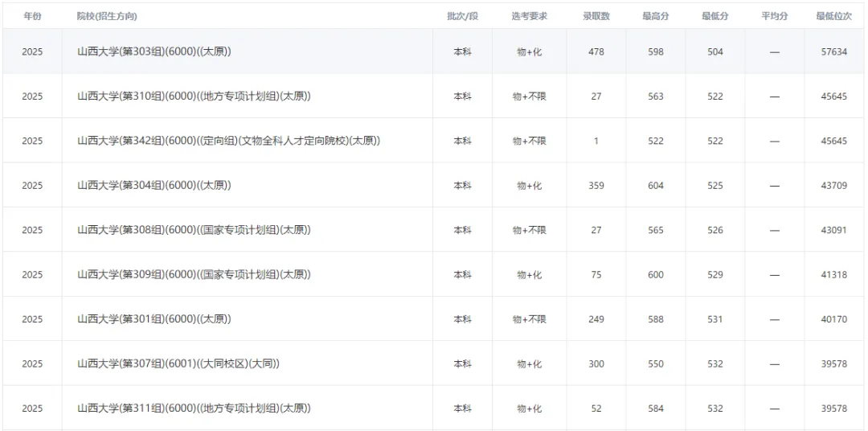Click lowest rank value 43709
The height and width of the screenshot is (431, 868).
pos(833,186)
